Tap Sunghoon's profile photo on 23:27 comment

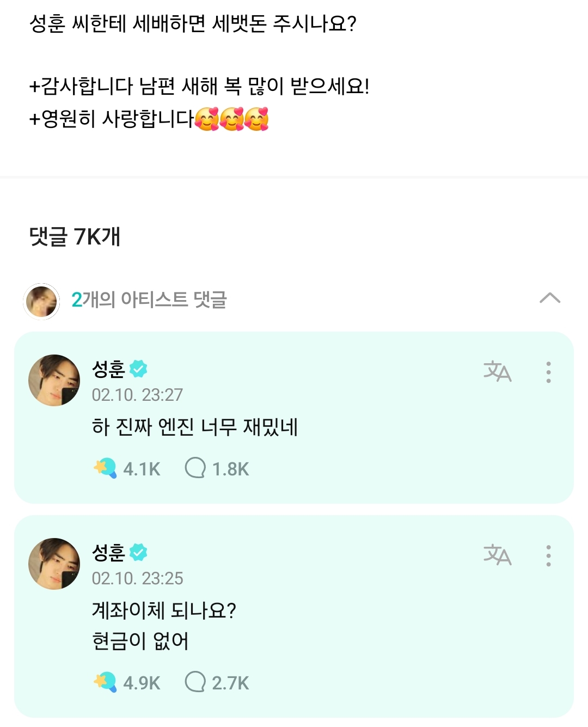[54, 380]
